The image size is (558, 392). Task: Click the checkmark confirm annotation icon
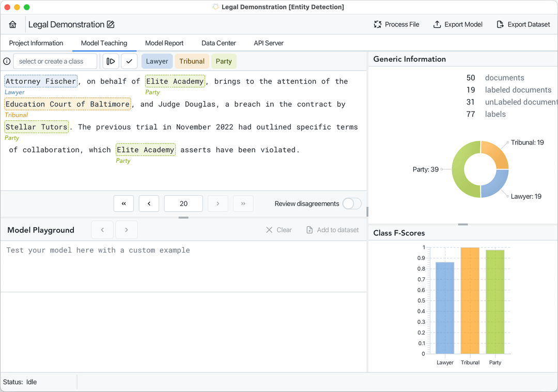[x=129, y=61]
